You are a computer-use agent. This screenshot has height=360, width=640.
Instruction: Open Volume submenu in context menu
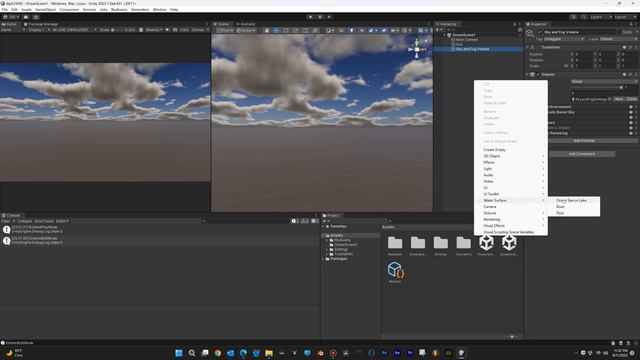[511, 213]
